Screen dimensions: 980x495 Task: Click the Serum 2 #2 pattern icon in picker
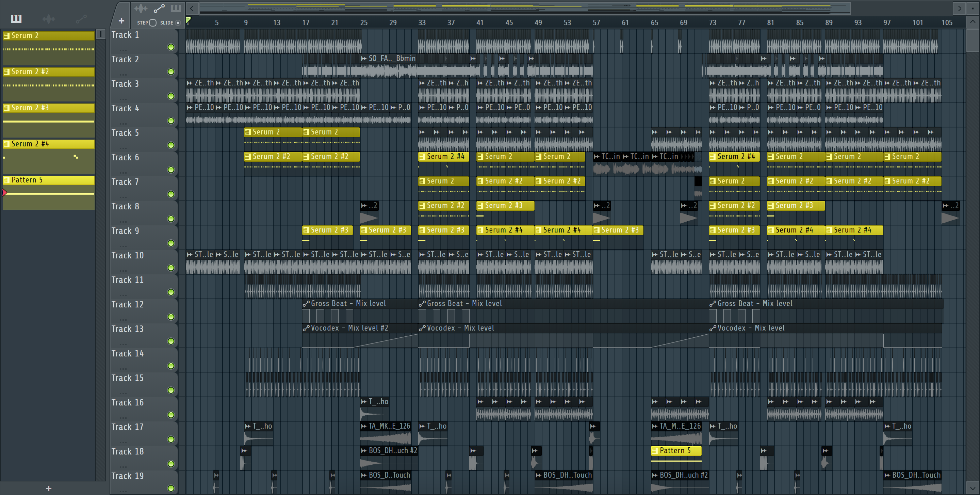(x=6, y=71)
